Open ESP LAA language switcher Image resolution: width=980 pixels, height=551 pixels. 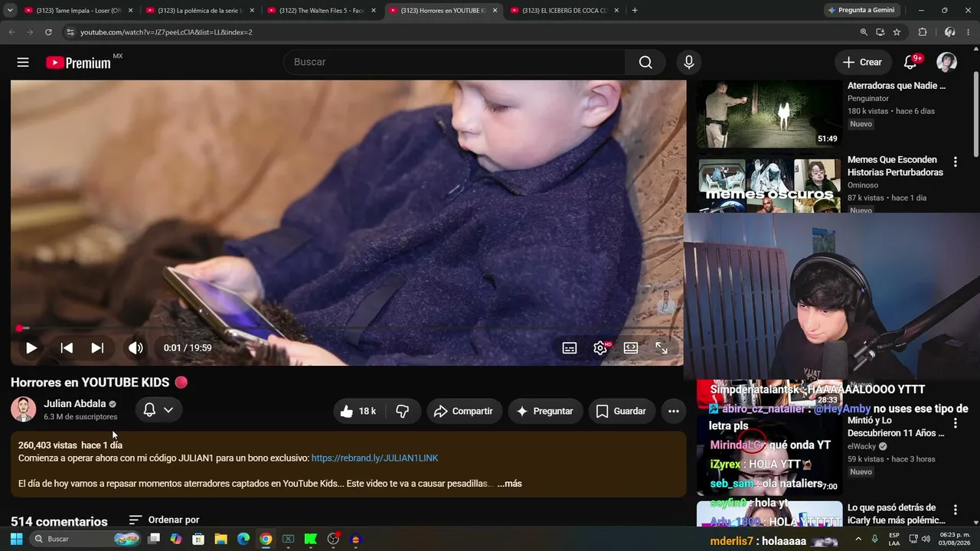coord(894,539)
